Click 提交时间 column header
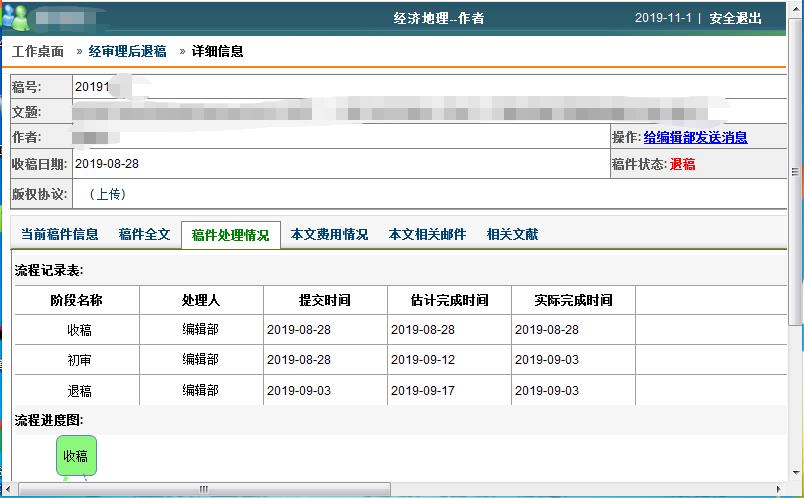This screenshot has height=498, width=804. pos(325,300)
